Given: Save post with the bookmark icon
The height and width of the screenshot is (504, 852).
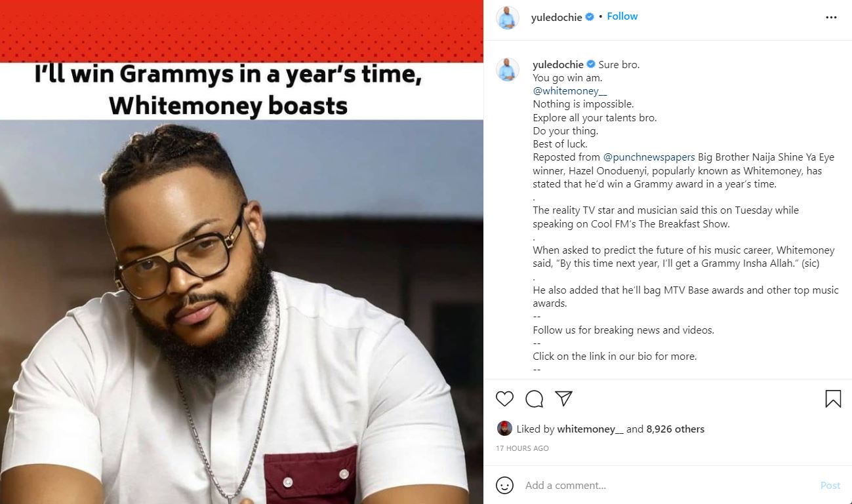Looking at the screenshot, I should (x=833, y=398).
